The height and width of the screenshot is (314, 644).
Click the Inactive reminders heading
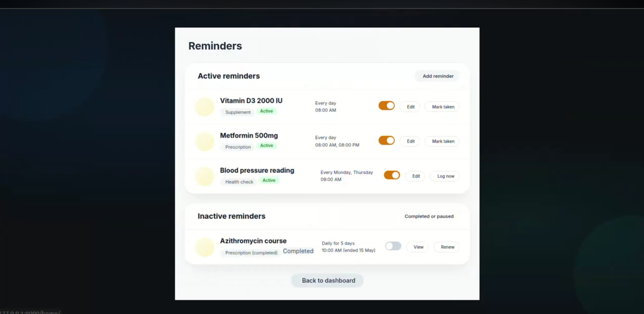[x=231, y=216]
